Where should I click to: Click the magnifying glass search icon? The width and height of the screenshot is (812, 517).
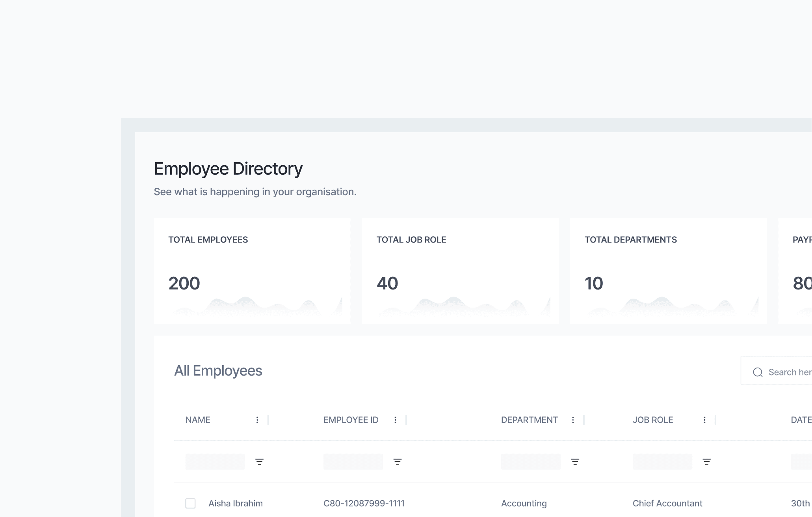758,371
